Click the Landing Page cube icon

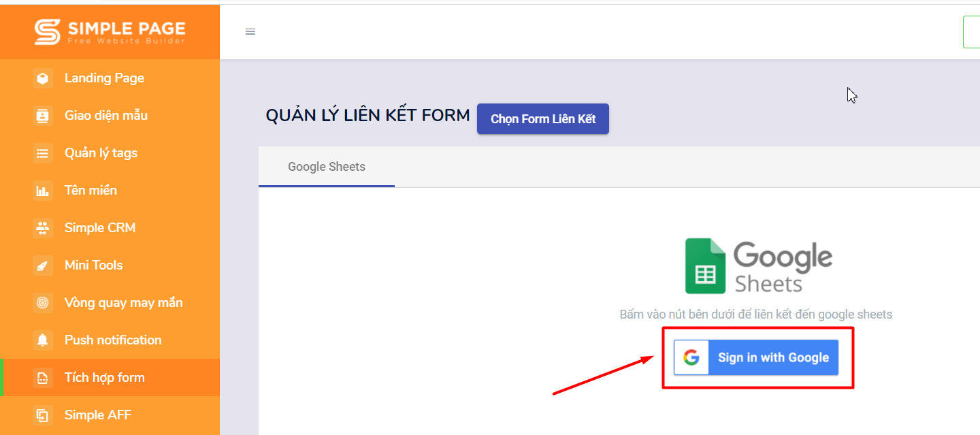(x=43, y=78)
